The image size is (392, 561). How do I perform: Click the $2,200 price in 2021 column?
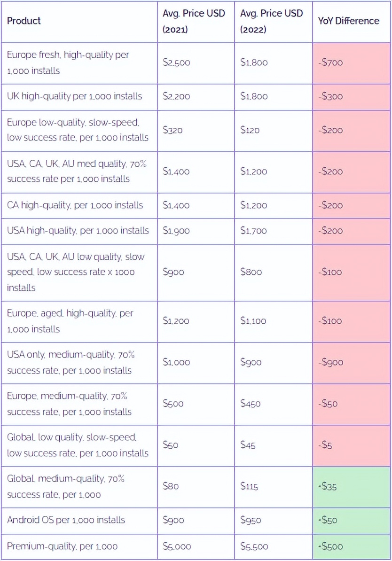pyautogui.click(x=176, y=96)
